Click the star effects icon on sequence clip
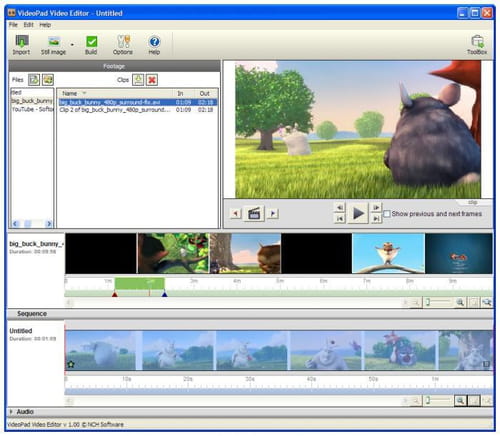Screen dimensions: 500x436 point(71,364)
